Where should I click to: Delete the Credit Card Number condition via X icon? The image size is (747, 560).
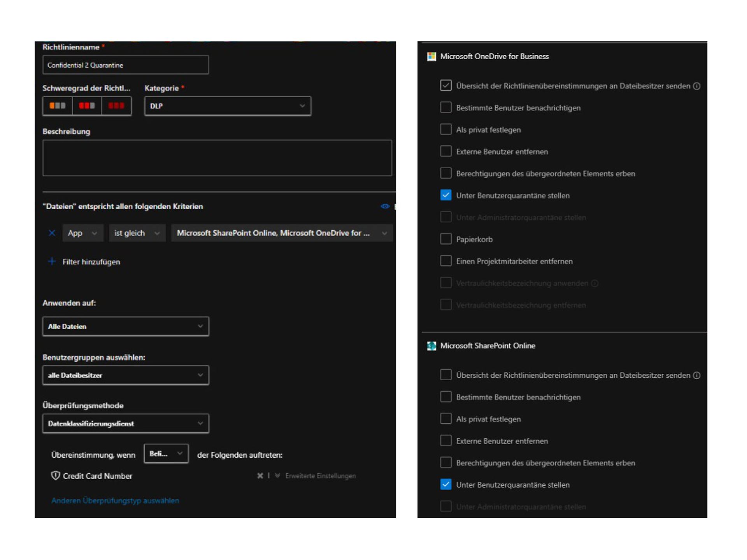pyautogui.click(x=260, y=475)
